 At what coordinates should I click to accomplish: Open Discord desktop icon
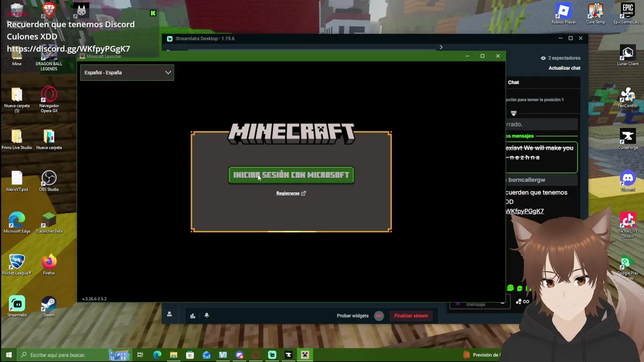(x=627, y=181)
